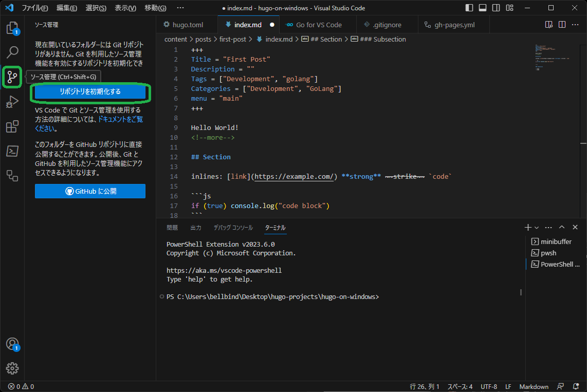This screenshot has width=587, height=392.
Task: Open terminal panel More Actions ellipsis
Action: pos(548,228)
